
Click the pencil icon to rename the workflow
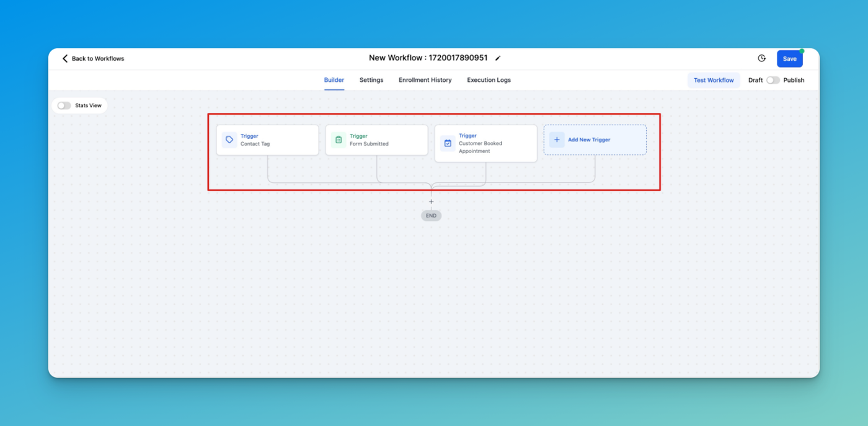(x=498, y=58)
